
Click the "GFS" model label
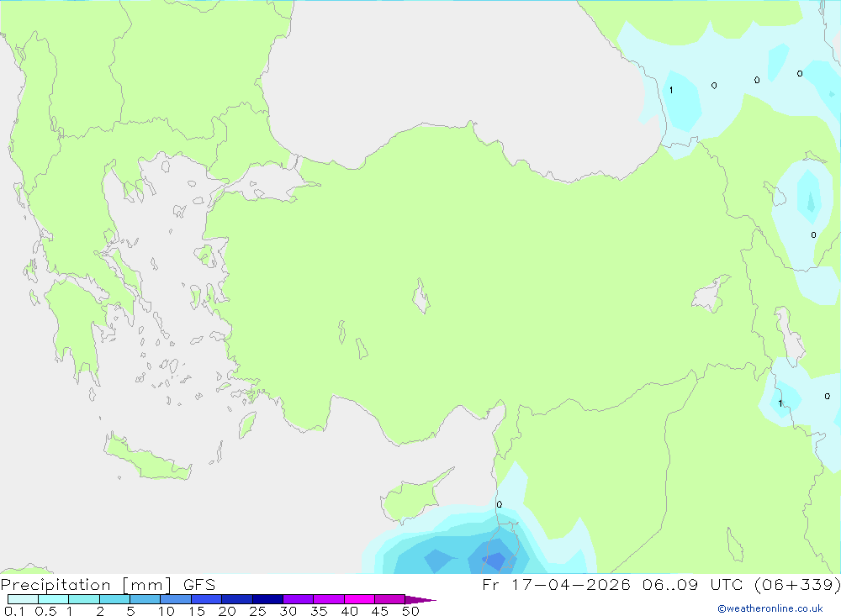point(199,585)
